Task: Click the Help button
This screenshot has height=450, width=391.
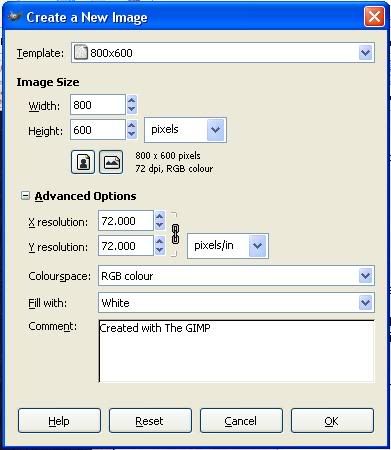Action: tap(59, 421)
